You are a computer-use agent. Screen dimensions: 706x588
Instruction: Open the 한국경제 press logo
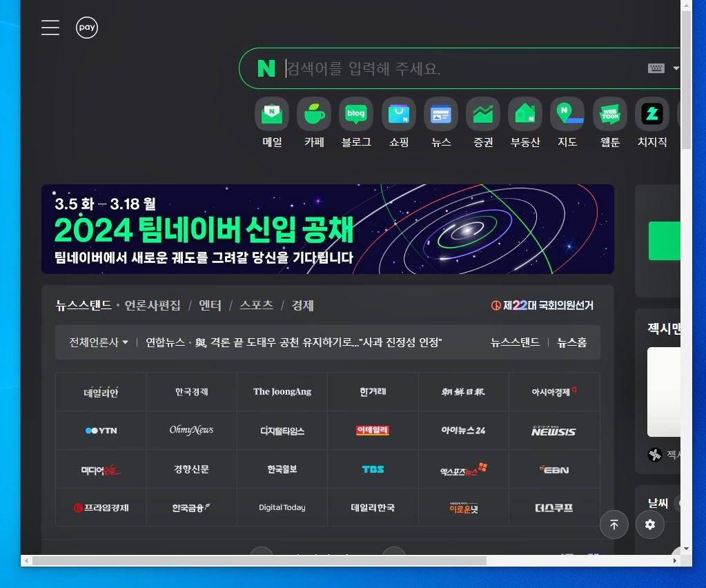click(192, 392)
